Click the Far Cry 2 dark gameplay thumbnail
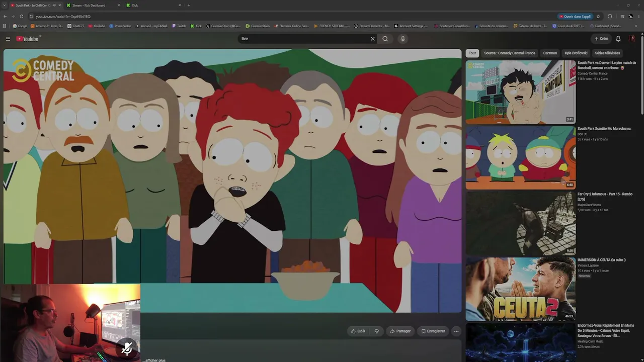644x362 pixels. click(520, 223)
